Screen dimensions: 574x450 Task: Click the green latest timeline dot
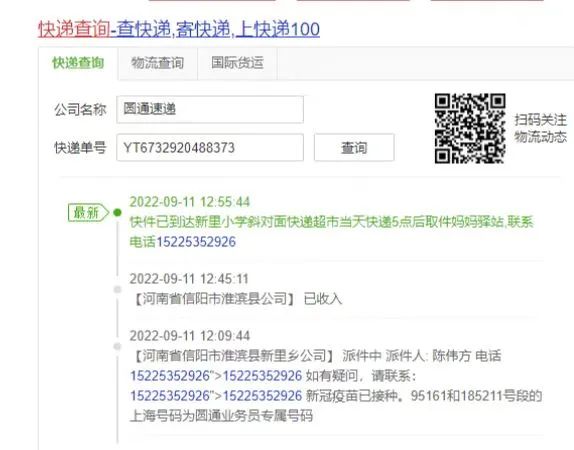pos(118,212)
